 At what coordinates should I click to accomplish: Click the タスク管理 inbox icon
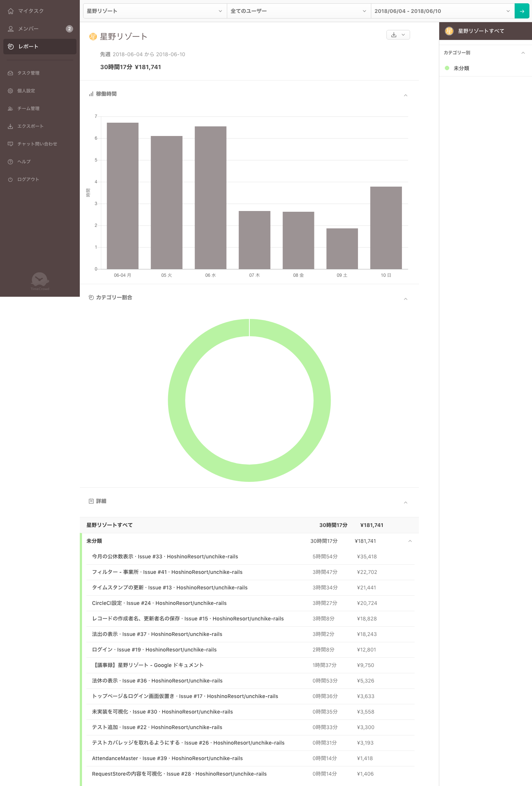point(10,73)
